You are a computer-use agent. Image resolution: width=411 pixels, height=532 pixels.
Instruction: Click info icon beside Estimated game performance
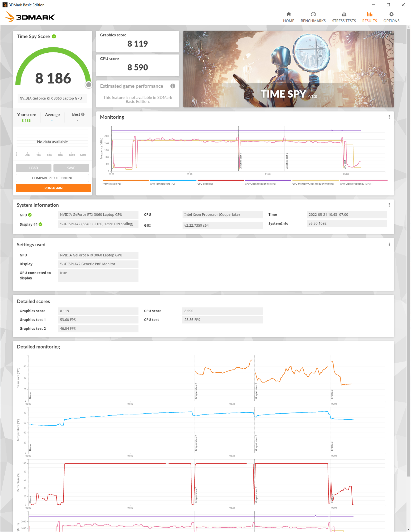pos(173,86)
